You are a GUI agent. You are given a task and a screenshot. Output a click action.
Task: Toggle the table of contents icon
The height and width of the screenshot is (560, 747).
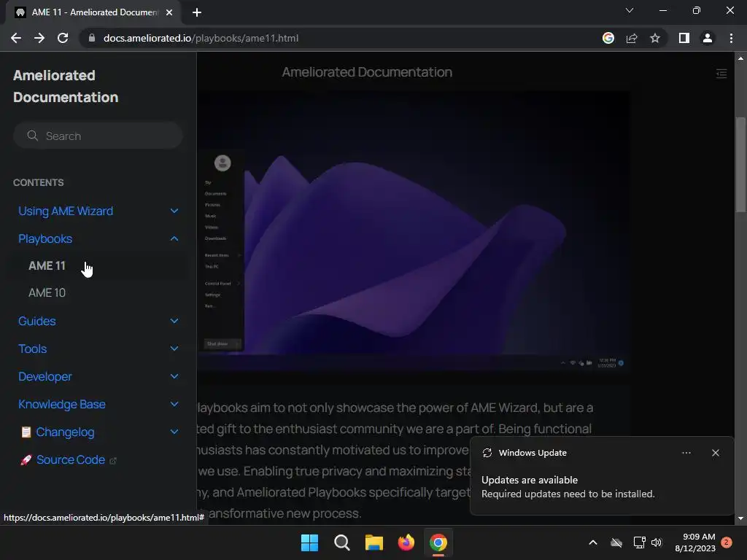(721, 74)
